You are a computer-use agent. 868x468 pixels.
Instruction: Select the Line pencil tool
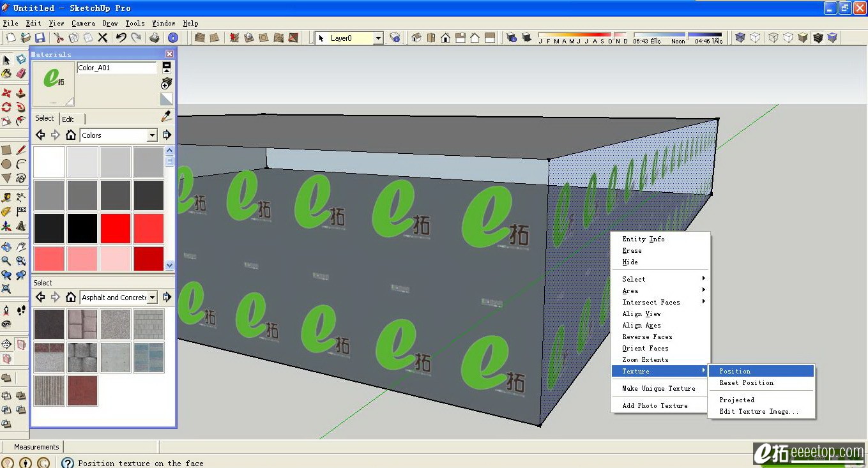tap(20, 151)
